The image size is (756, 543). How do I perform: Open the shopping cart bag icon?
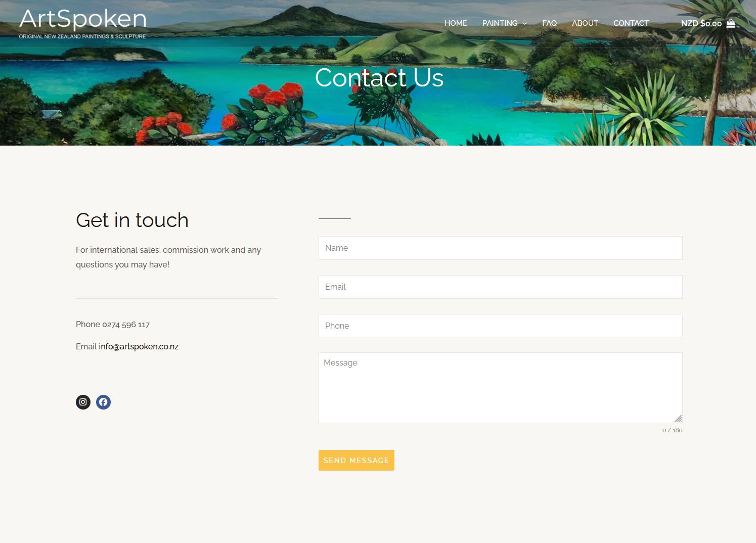pyautogui.click(x=731, y=23)
